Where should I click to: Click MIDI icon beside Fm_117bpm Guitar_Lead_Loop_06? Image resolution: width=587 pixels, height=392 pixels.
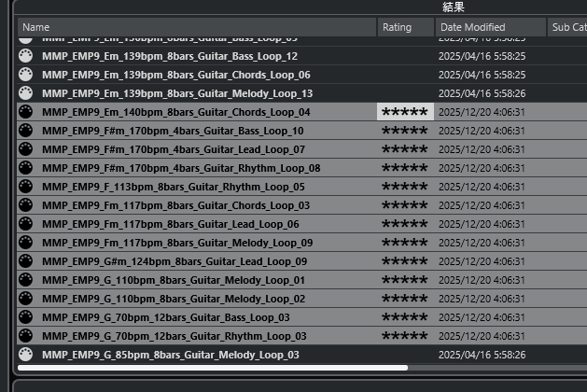25,224
